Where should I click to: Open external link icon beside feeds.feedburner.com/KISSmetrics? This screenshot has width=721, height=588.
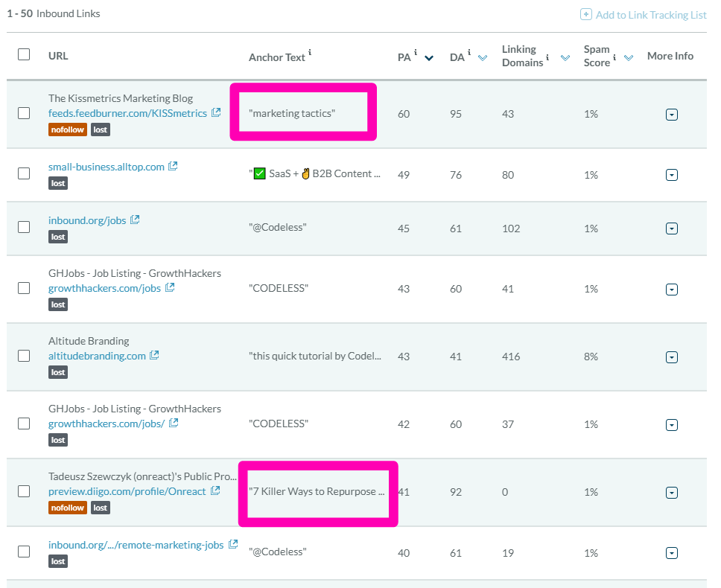point(216,112)
